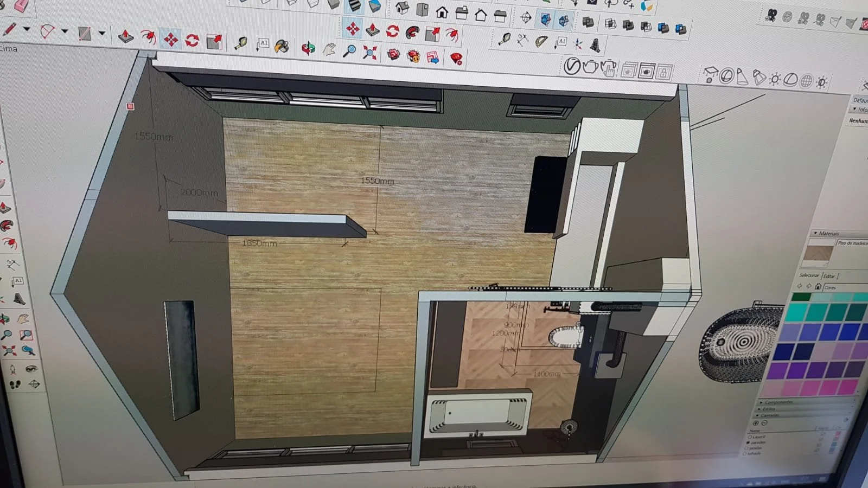
Task: Click Zoom Extents in main toolbar
Action: point(370,53)
